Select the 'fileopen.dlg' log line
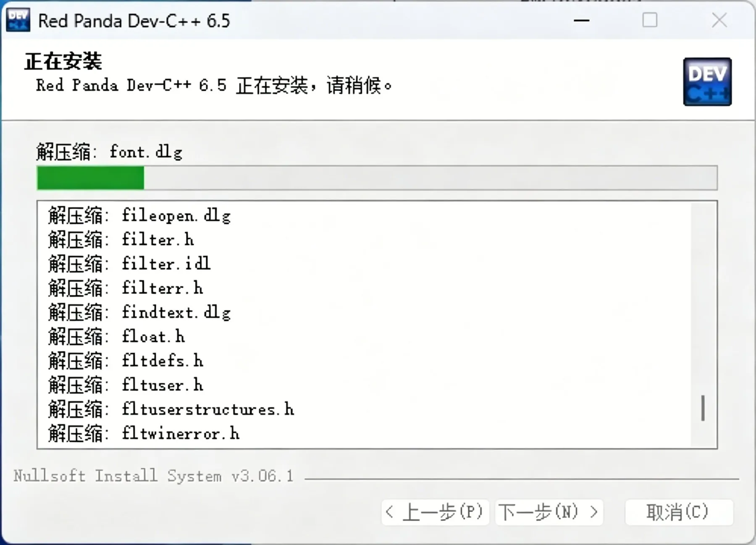 [x=139, y=215]
